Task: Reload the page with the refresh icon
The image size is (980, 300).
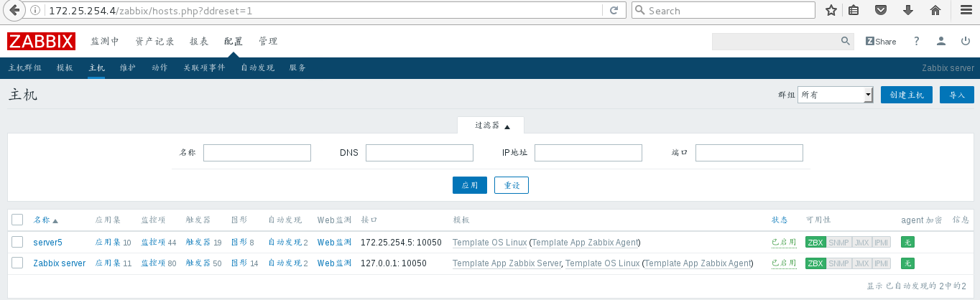Action: coord(614,11)
